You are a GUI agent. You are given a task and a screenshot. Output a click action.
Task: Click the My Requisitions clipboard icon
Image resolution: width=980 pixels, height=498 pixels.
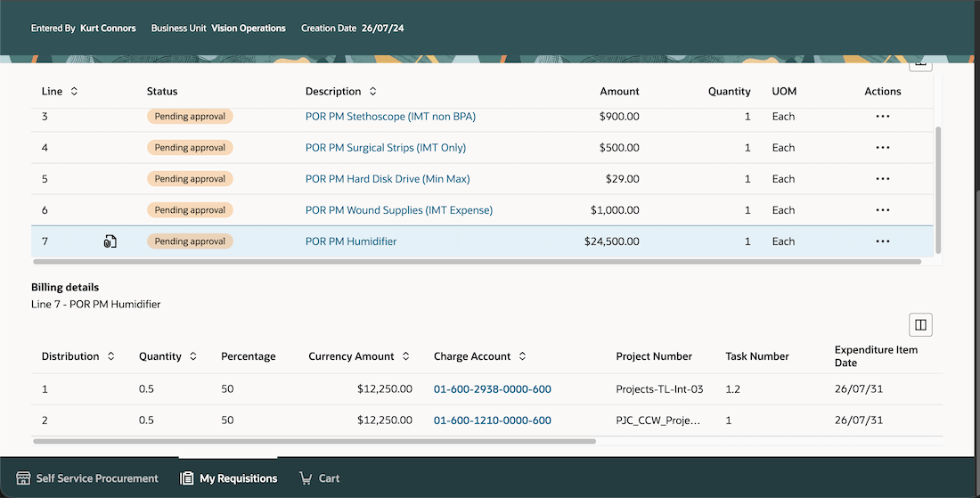pos(186,478)
